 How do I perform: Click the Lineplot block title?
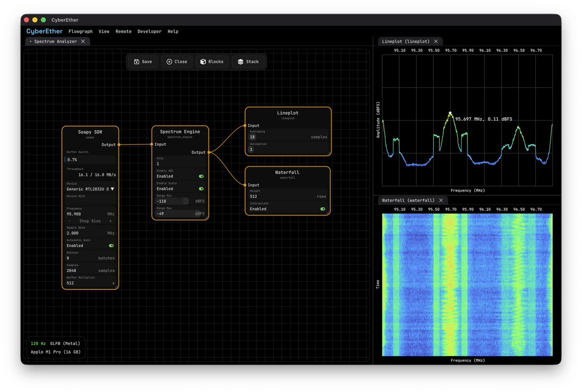(288, 113)
